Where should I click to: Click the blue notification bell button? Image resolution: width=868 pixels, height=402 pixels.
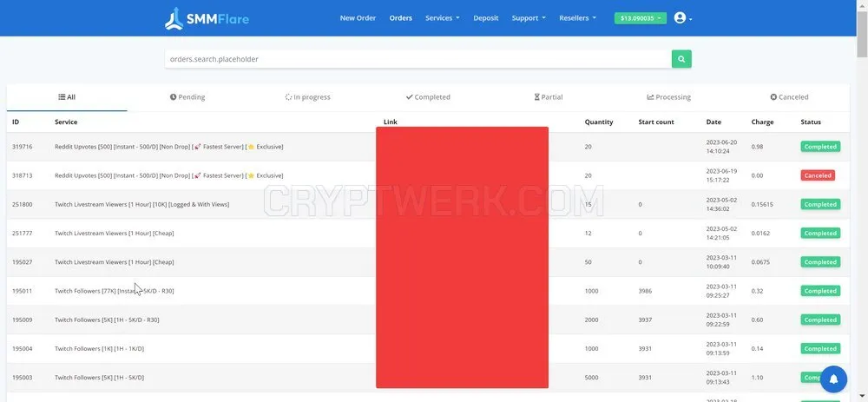pos(833,379)
